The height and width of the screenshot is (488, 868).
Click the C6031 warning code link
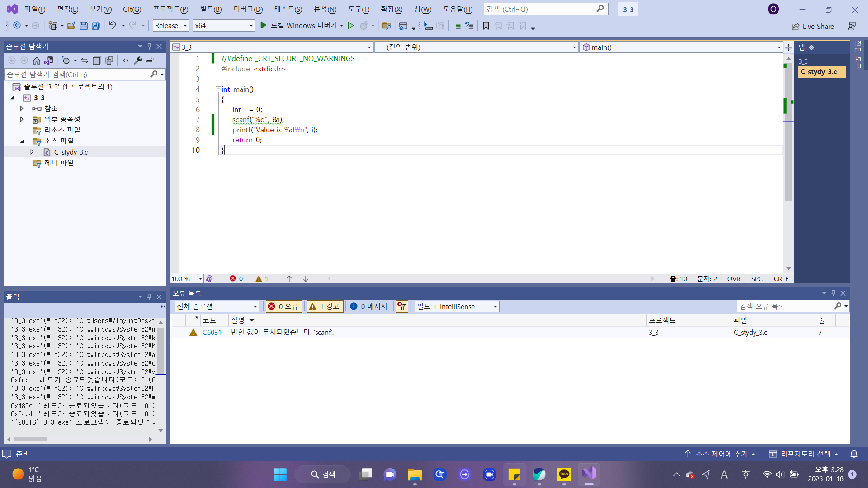pyautogui.click(x=212, y=333)
